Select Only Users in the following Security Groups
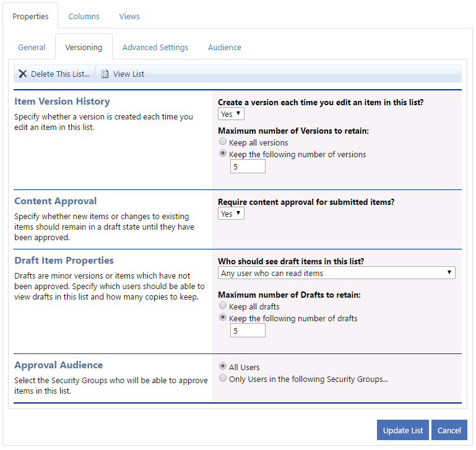Viewport: 476px width, 450px height. pyautogui.click(x=223, y=378)
